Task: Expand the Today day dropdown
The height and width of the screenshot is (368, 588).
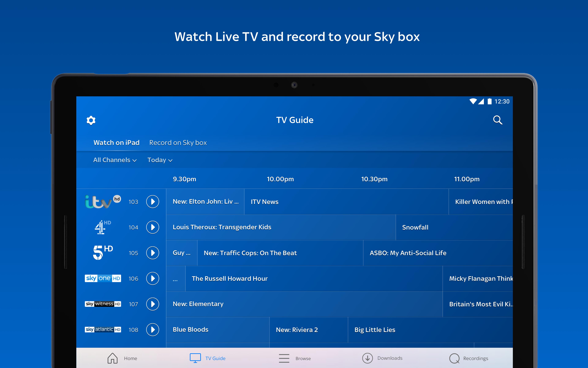Action: click(160, 160)
